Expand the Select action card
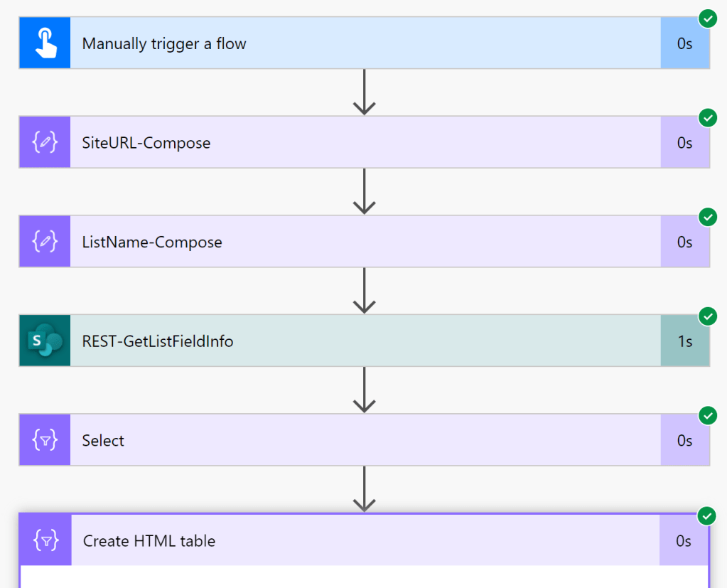The width and height of the screenshot is (727, 588). [355, 440]
